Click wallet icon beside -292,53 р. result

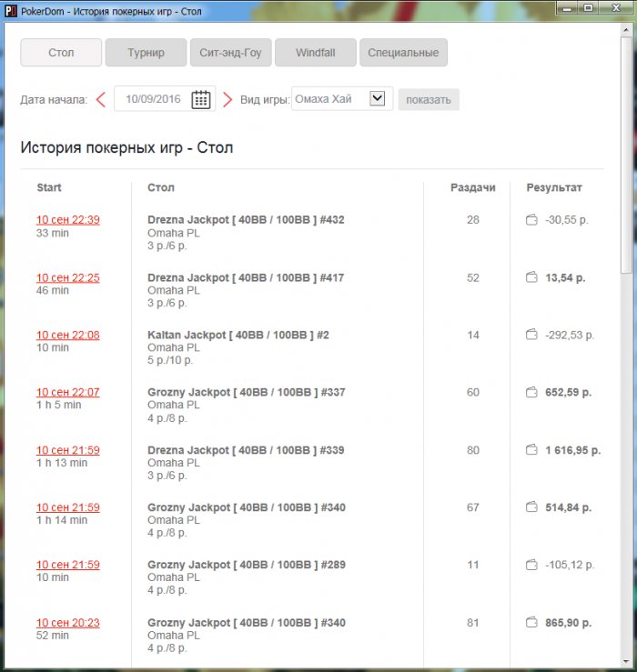[x=531, y=335]
